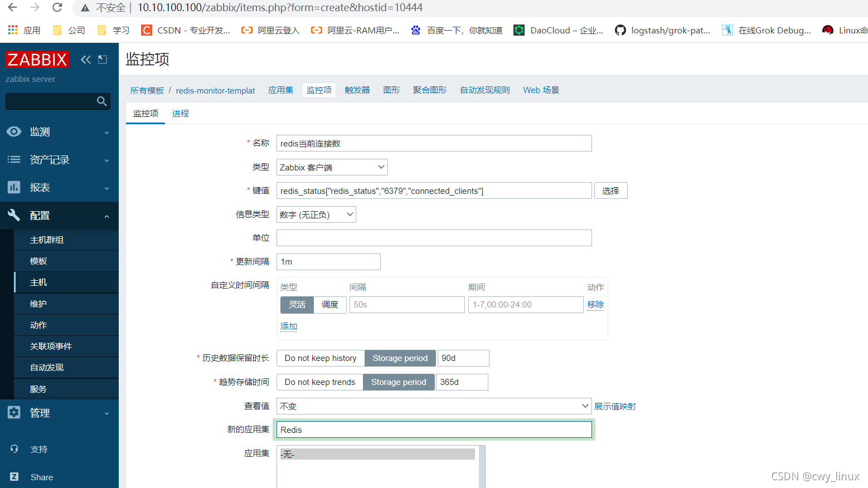868x488 pixels.
Task: Click the wrench icon for 配置
Action: click(14, 215)
